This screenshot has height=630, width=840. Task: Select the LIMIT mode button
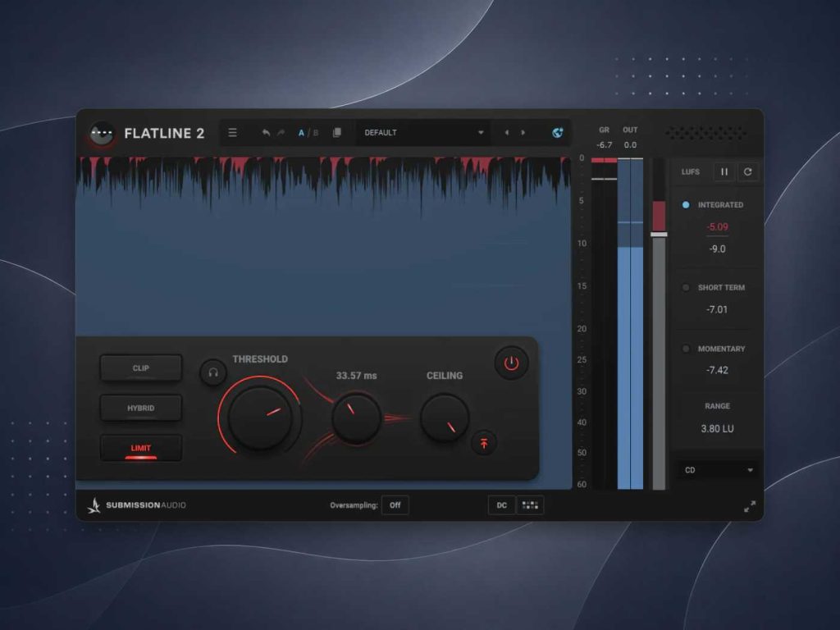(141, 449)
